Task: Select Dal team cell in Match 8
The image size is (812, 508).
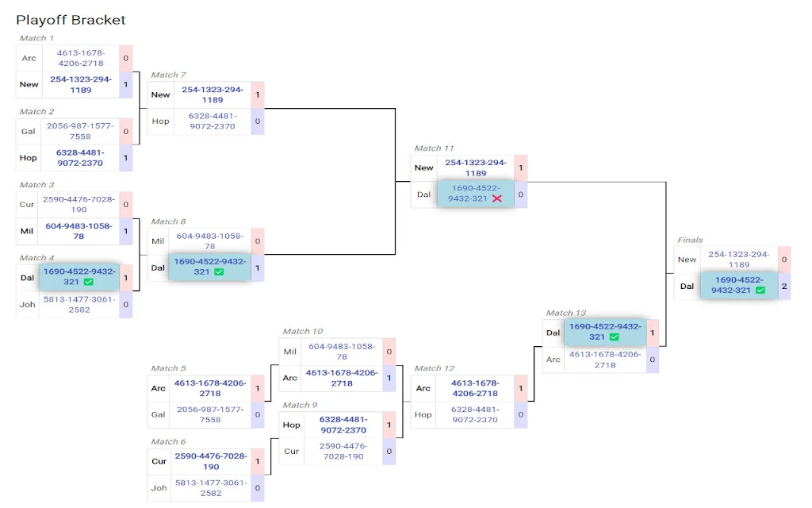Action: coord(158,267)
